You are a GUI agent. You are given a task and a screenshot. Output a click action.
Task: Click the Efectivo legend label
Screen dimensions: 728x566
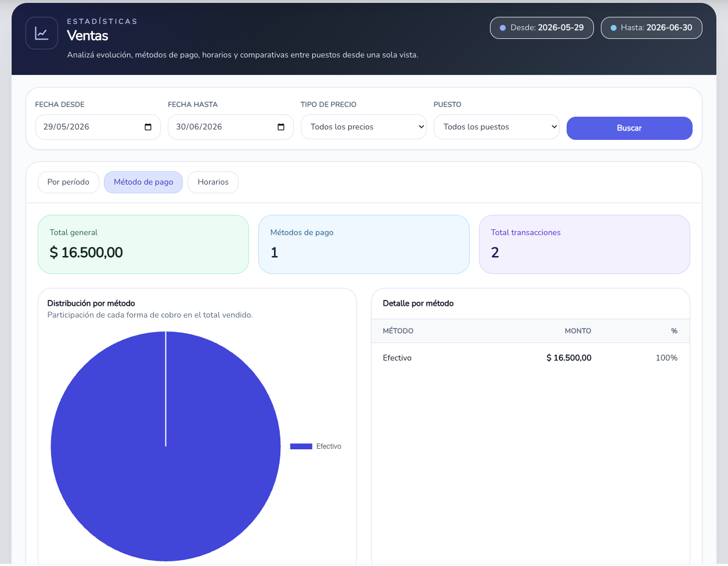(329, 446)
